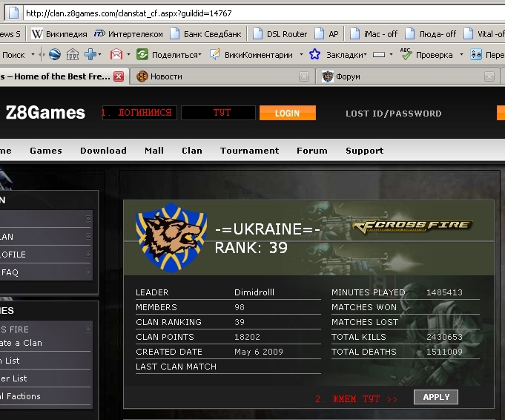
Task: Close the Новости tab
Action: point(304,76)
